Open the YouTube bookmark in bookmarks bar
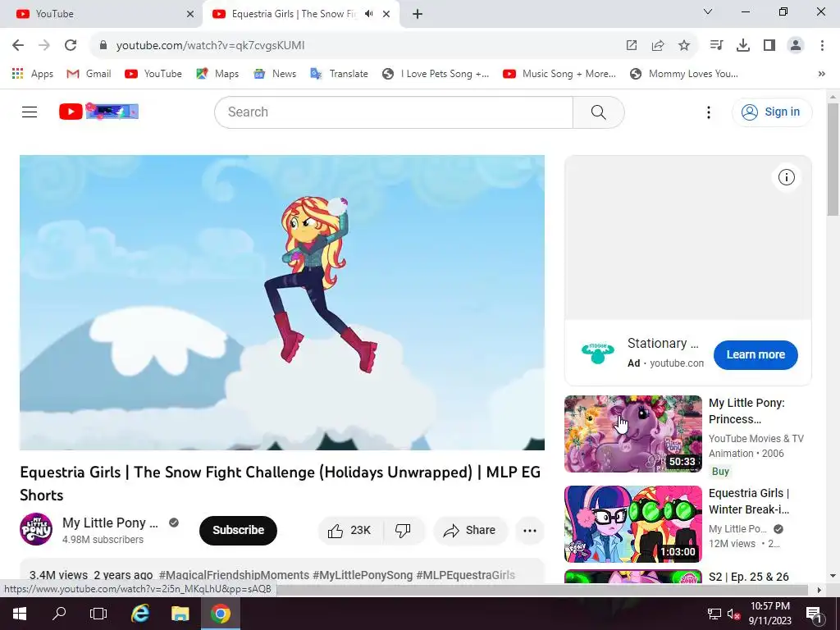The height and width of the screenshot is (630, 840). (153, 74)
